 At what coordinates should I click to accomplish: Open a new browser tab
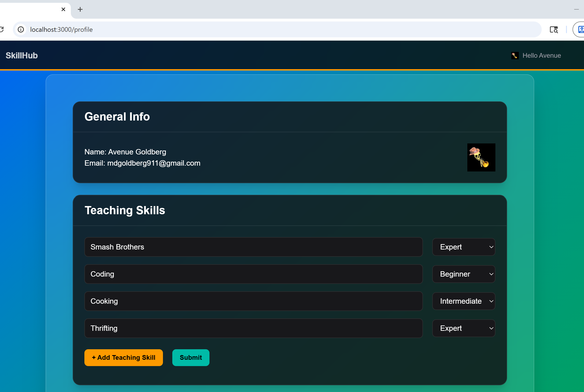pos(80,9)
